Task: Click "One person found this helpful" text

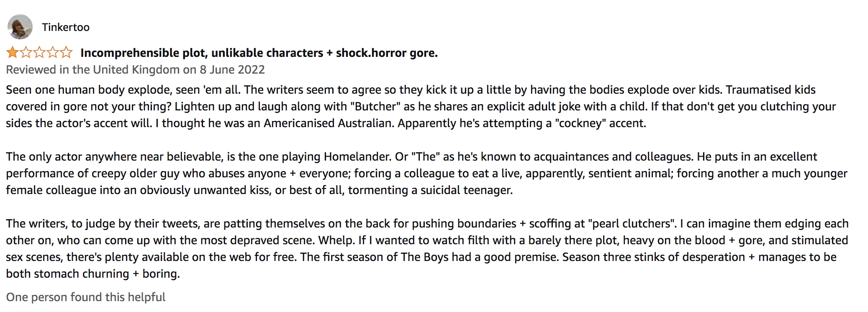Action: [x=86, y=297]
